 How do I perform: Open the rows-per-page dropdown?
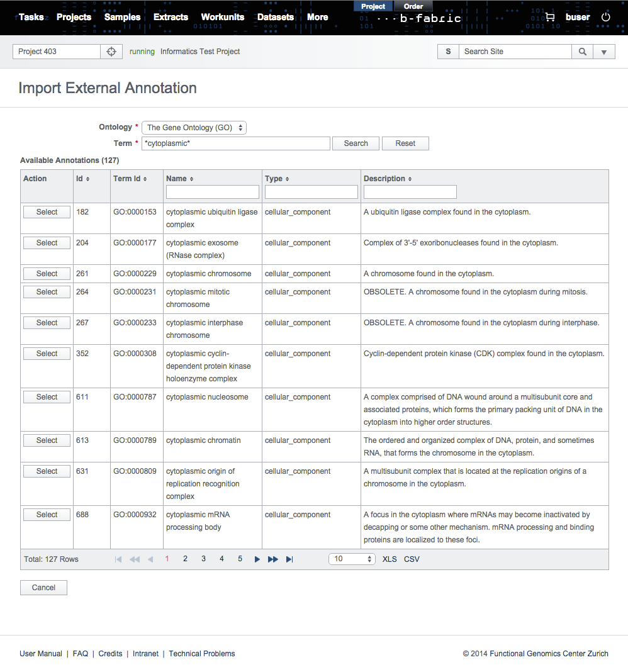tap(352, 559)
